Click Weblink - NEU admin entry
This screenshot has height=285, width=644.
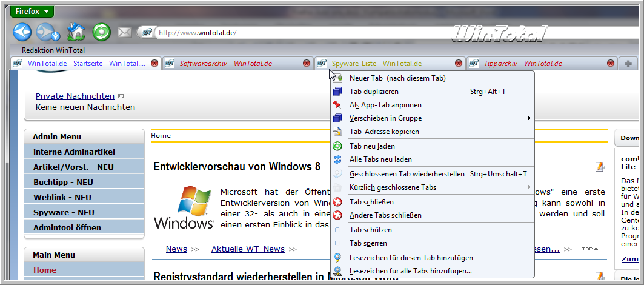tap(84, 198)
